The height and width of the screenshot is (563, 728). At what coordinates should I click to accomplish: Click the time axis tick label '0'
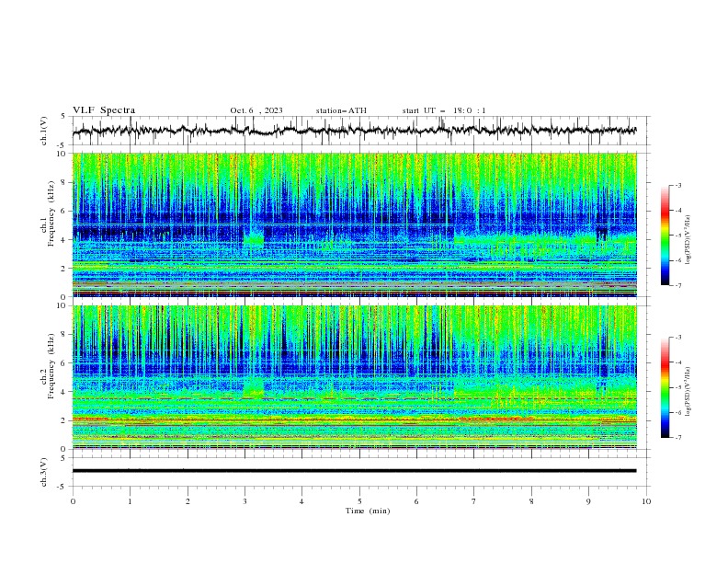tap(73, 501)
